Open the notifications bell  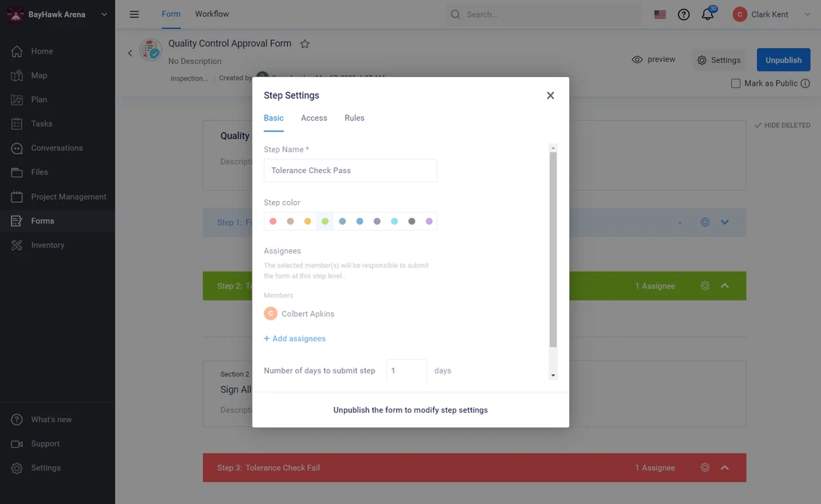[x=708, y=14]
